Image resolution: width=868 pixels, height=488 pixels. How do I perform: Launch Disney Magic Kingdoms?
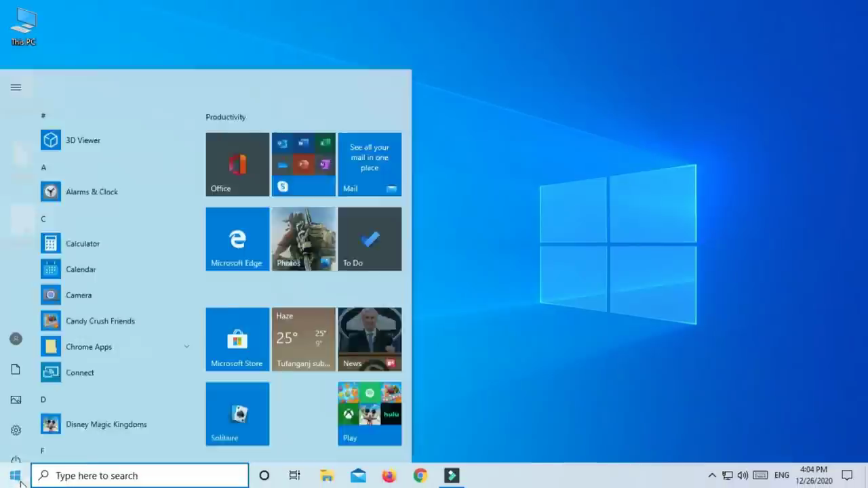click(106, 424)
